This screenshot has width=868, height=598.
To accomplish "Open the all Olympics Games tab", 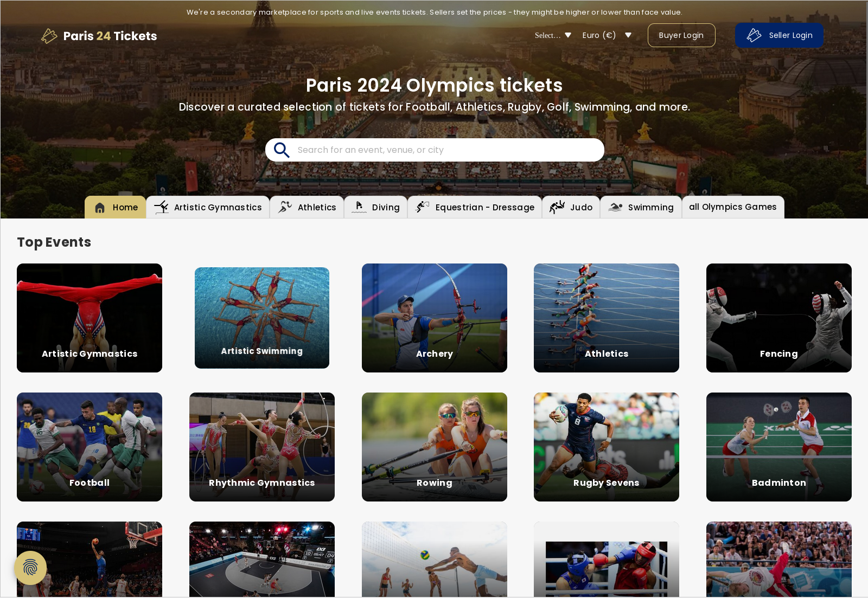I will point(733,207).
